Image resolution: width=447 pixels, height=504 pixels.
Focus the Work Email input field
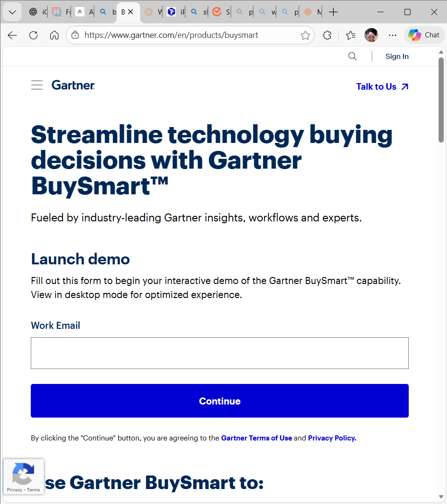[219, 353]
